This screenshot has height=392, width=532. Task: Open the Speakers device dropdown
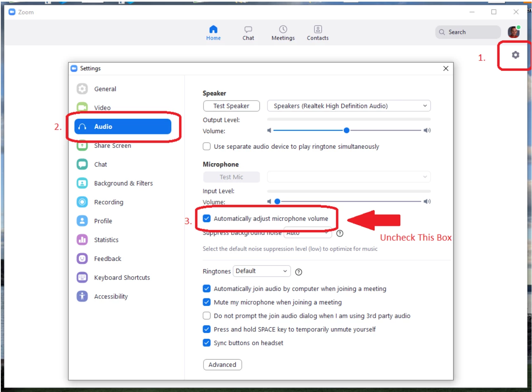point(349,106)
